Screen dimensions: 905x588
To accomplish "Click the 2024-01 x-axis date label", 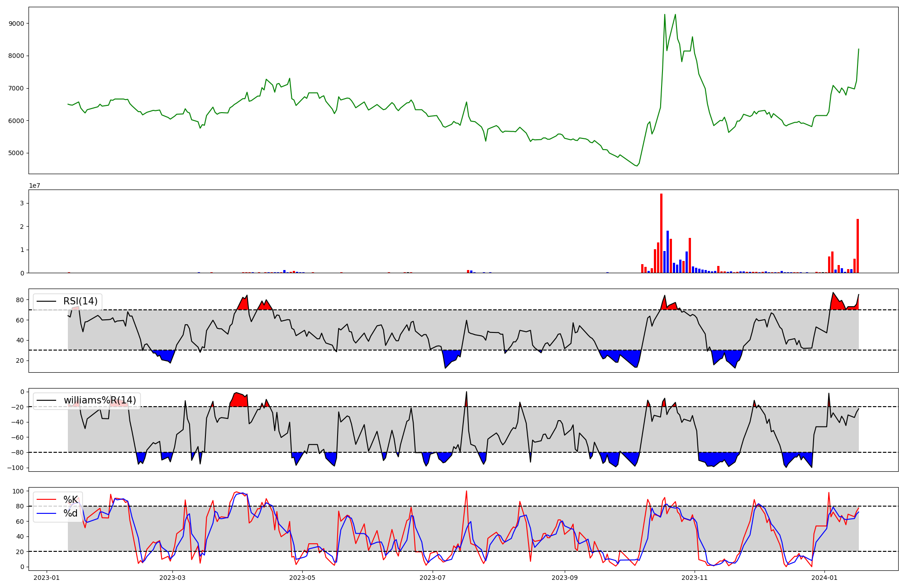I will [824, 578].
